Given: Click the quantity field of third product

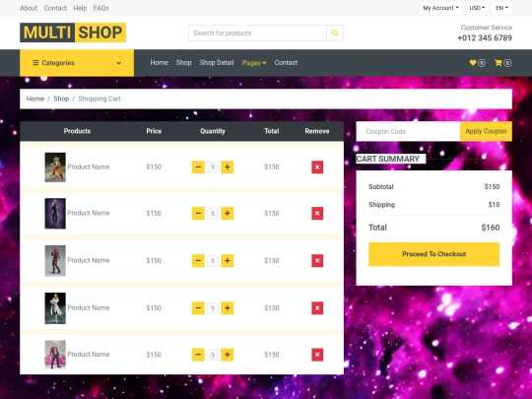Looking at the screenshot, I should (x=213, y=260).
